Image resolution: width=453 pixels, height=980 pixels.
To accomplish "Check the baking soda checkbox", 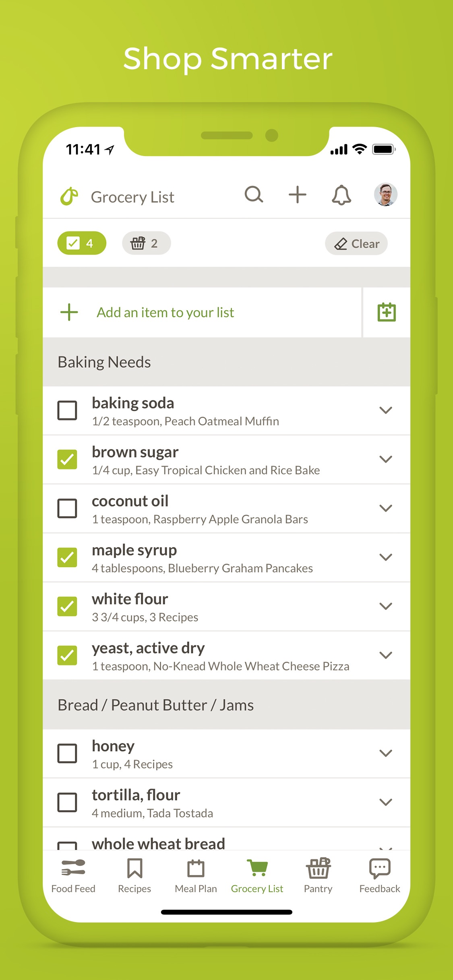I will coord(67,410).
